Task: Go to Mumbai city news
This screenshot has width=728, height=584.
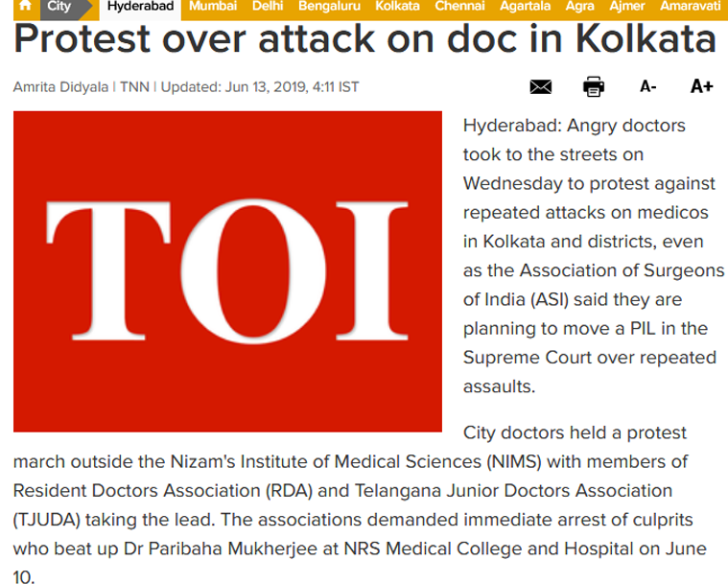Action: (213, 6)
